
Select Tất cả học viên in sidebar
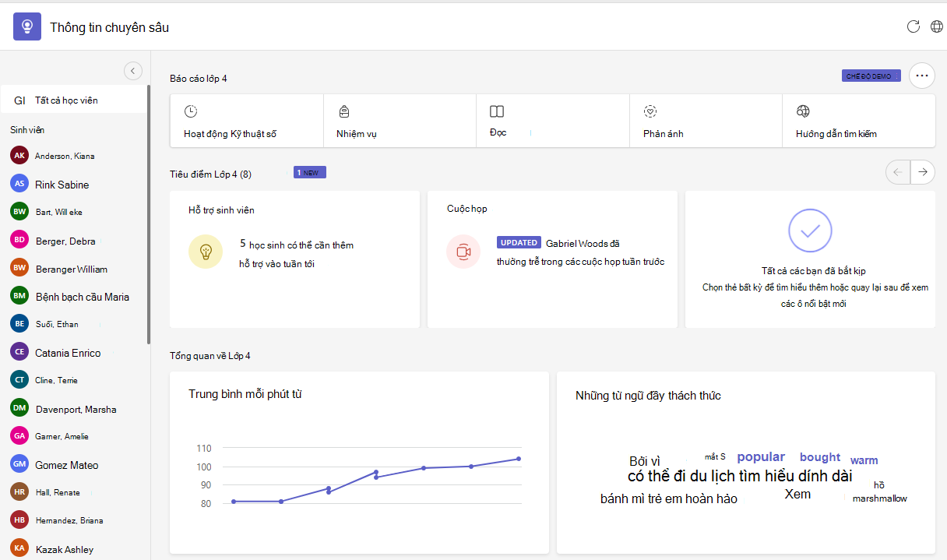point(74,100)
